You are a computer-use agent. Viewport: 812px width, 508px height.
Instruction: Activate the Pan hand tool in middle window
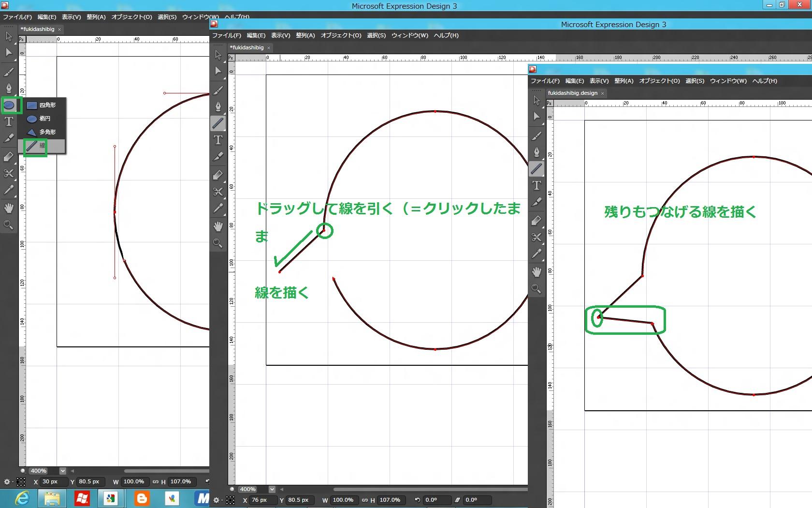(x=218, y=227)
